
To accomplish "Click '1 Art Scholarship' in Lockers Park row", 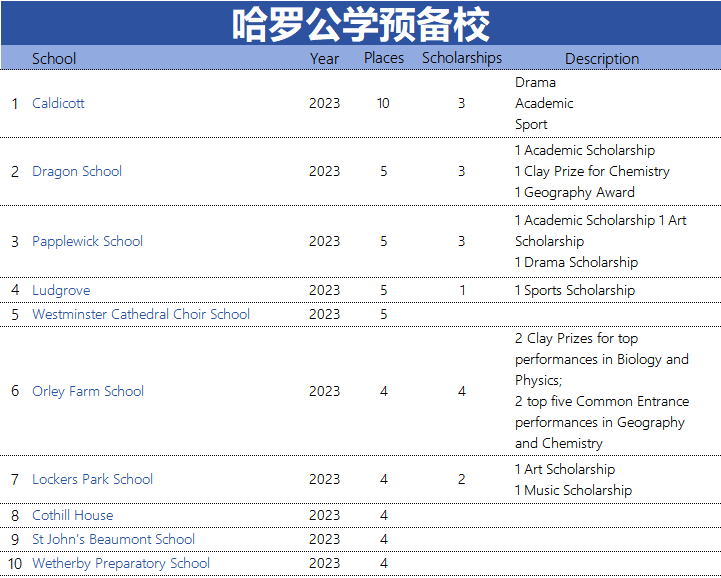I will click(565, 469).
